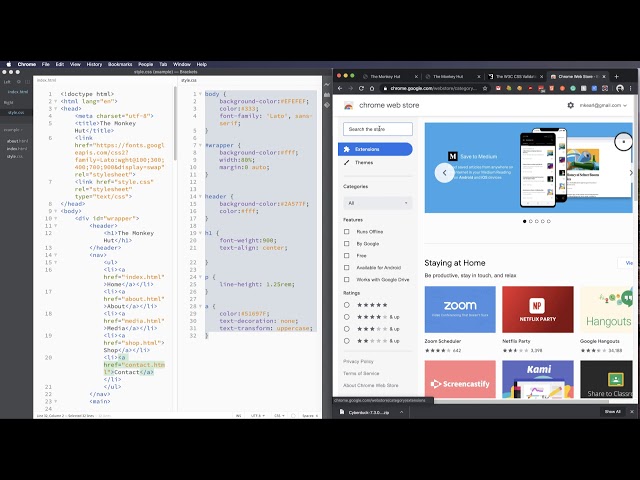Select about.html in Brackets file tree
Viewport: 640px width, 480px height.
tap(17, 141)
